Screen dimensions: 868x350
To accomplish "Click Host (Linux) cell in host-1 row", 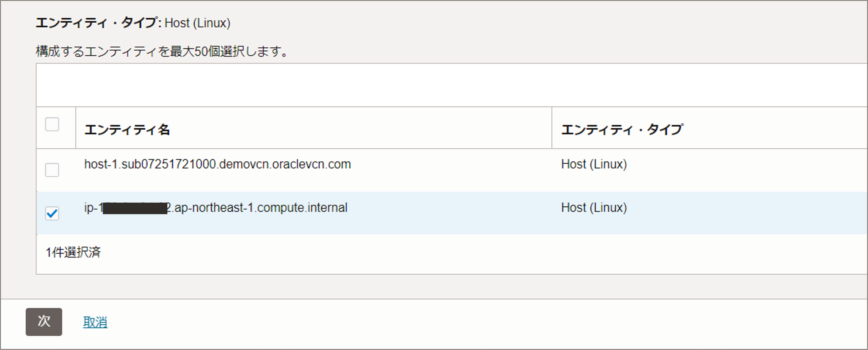I will pos(594,165).
